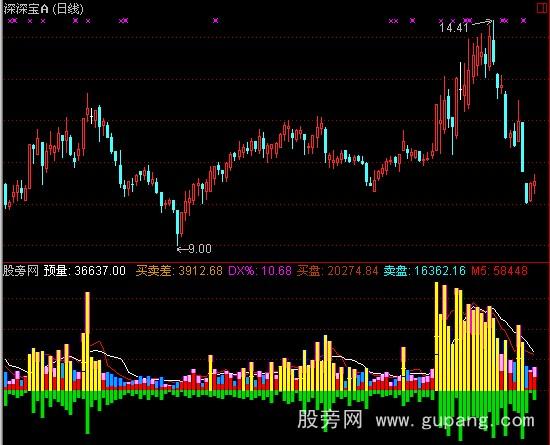Click the M5: 58448 moving average value
Viewport: 550px width, 445px height.
(x=499, y=271)
